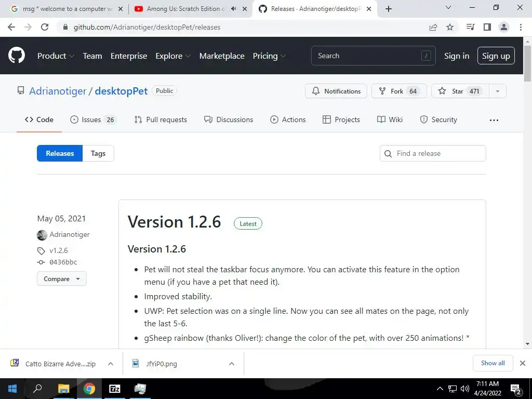Close the downloads bar
Image resolution: width=532 pixels, height=399 pixels.
[x=523, y=363]
